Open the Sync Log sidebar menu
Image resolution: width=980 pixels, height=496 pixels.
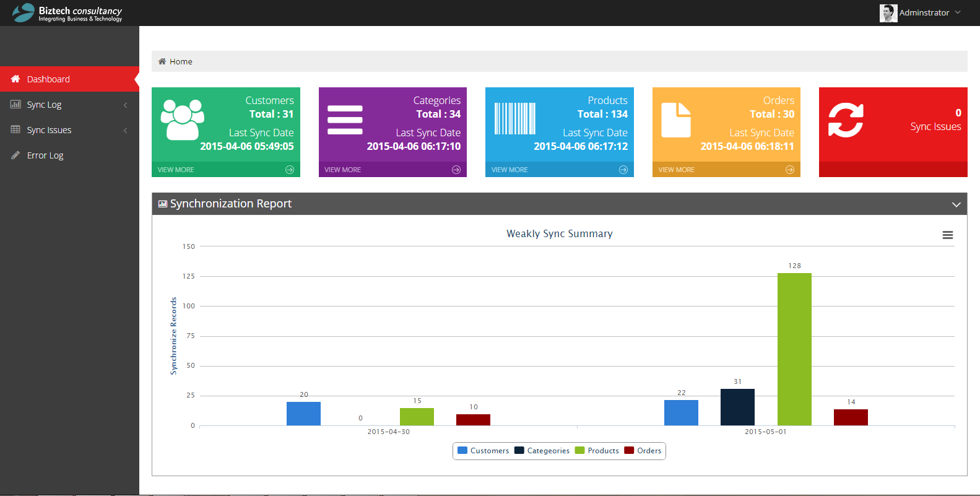click(x=69, y=105)
